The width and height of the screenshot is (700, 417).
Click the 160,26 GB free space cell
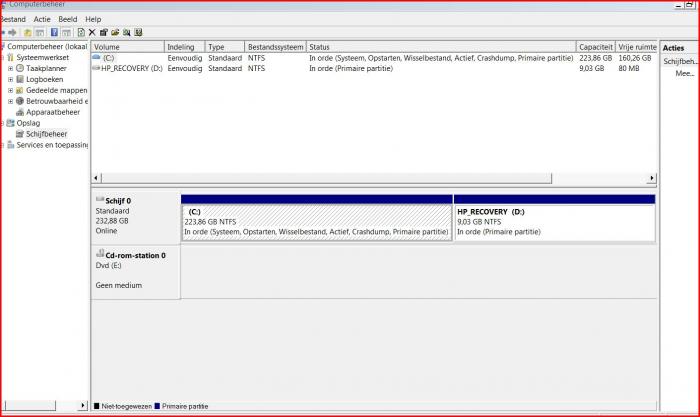[x=635, y=58]
